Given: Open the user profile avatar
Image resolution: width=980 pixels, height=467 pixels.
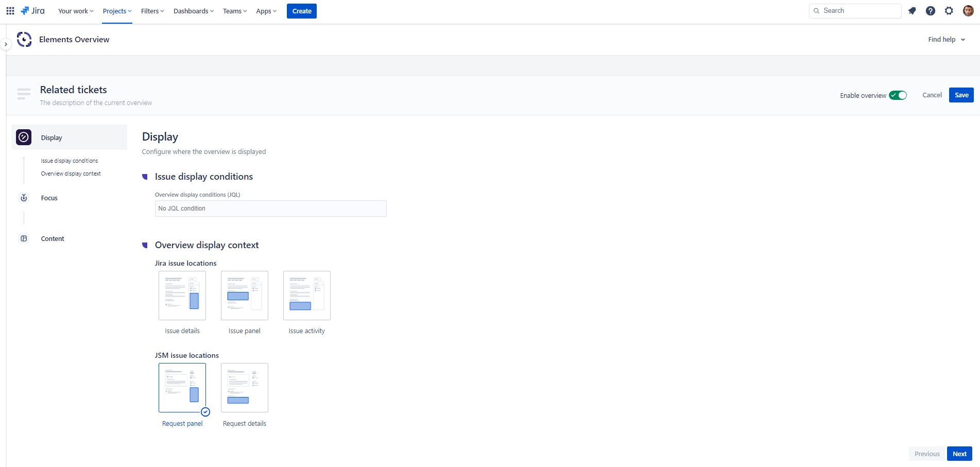Looking at the screenshot, I should click(x=968, y=11).
